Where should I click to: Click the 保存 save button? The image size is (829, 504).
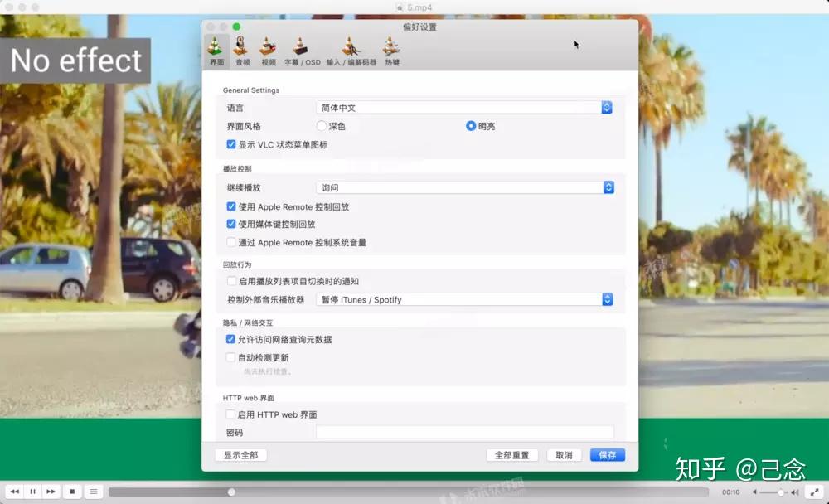click(607, 455)
